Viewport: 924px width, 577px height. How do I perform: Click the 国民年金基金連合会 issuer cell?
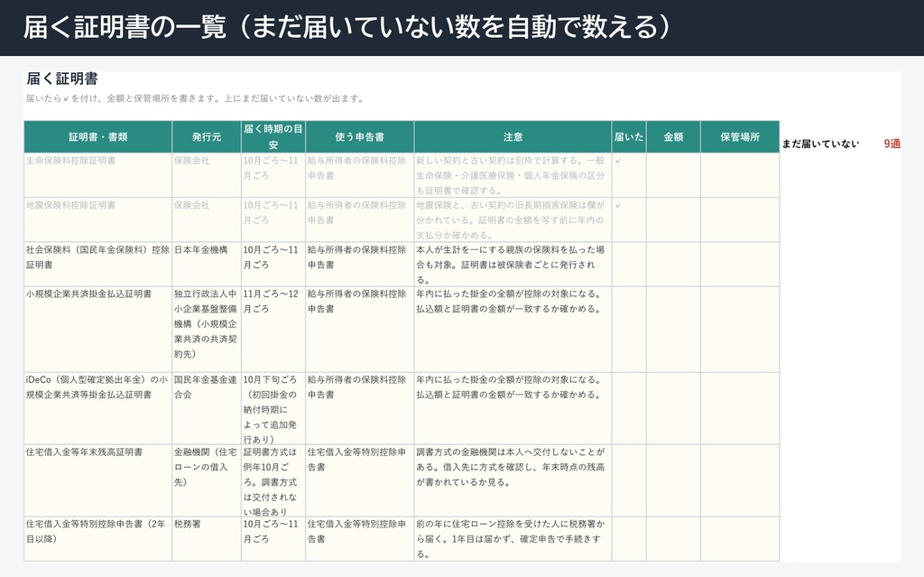tap(207, 408)
